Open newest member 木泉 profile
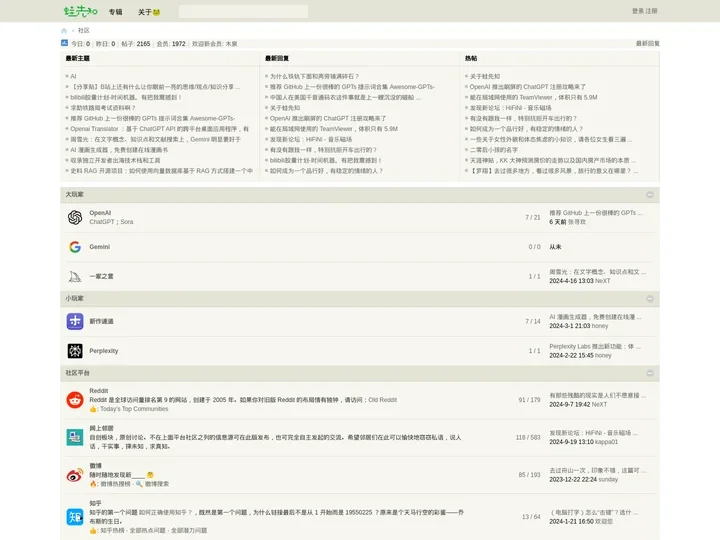Viewport: 720px width, 540px height. tap(231, 44)
